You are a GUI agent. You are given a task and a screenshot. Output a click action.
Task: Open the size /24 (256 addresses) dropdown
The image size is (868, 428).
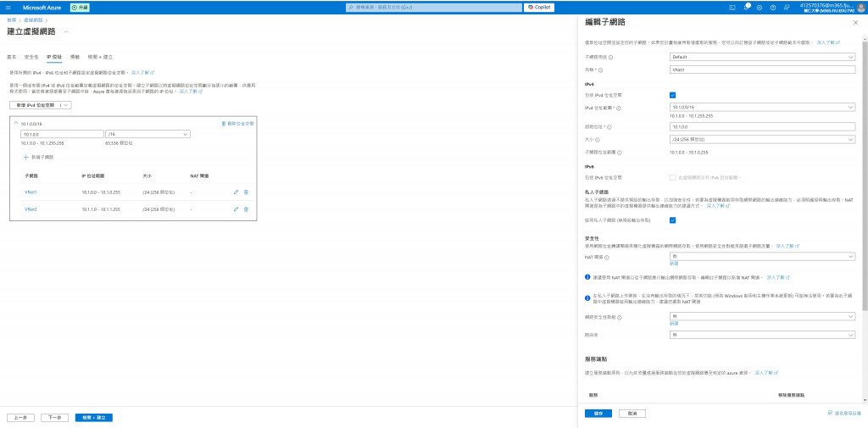pyautogui.click(x=762, y=140)
